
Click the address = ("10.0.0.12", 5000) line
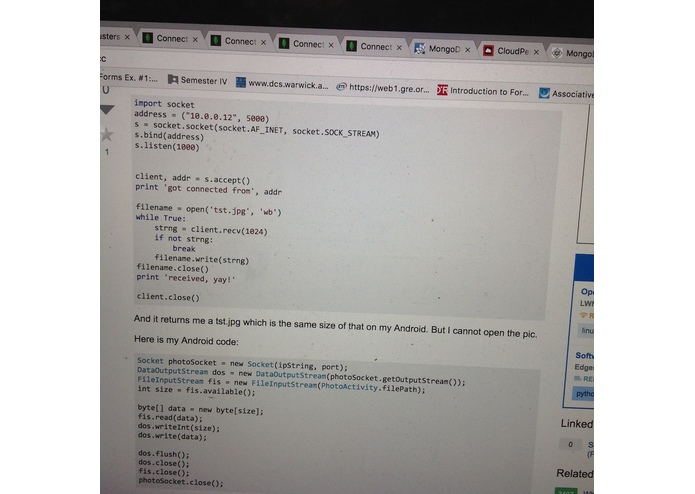pos(201,116)
